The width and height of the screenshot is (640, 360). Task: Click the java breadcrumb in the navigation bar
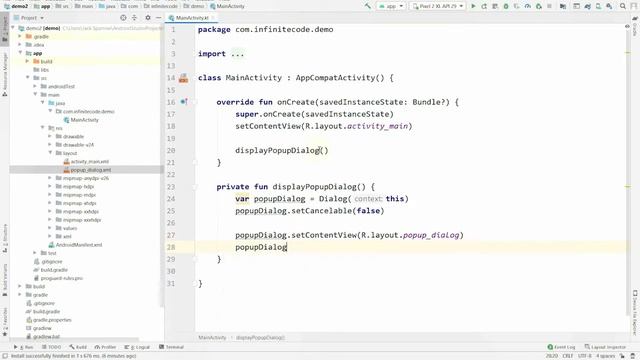107,6
